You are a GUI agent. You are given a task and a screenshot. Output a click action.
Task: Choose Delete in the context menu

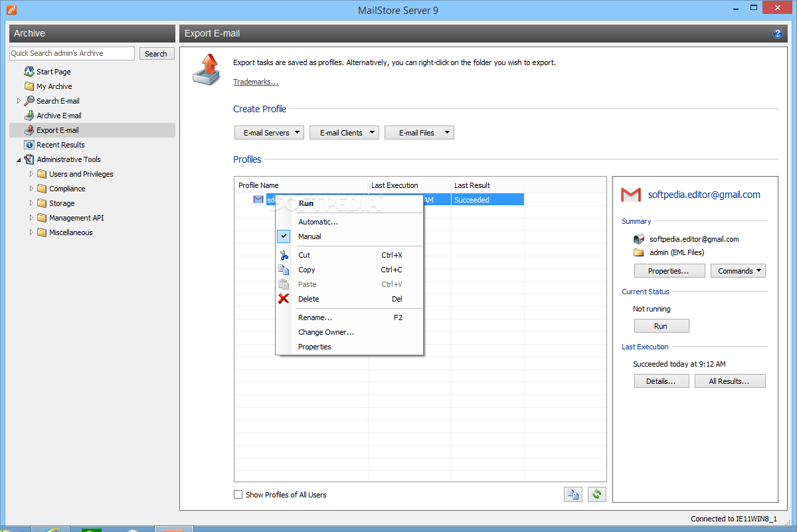coord(349,299)
